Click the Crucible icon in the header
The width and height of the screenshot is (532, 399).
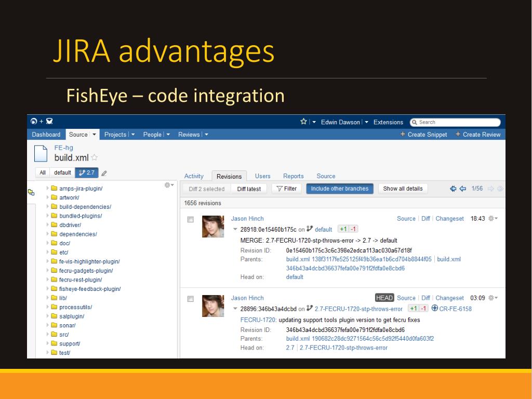[x=49, y=121]
